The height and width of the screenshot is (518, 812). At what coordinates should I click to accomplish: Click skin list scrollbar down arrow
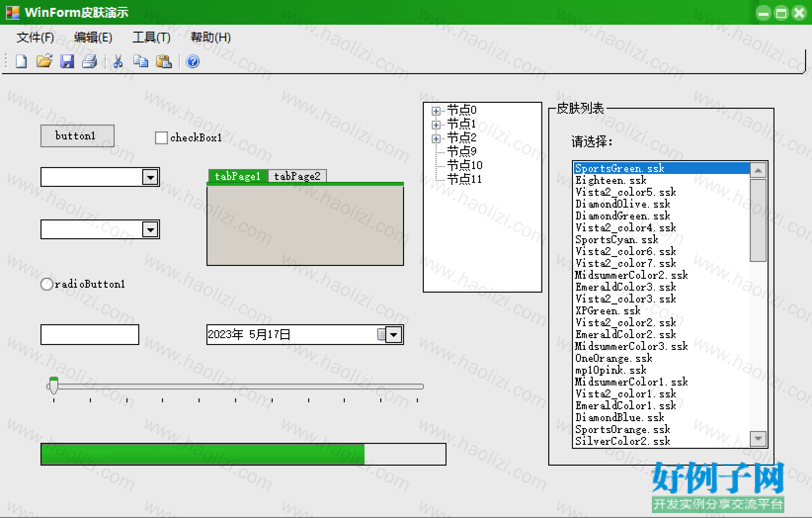(758, 438)
